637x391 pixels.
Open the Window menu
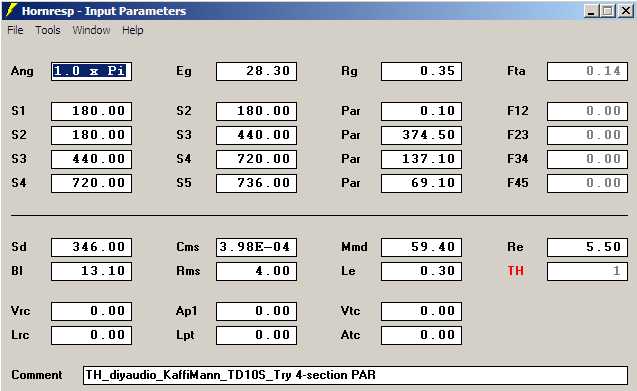tap(91, 30)
